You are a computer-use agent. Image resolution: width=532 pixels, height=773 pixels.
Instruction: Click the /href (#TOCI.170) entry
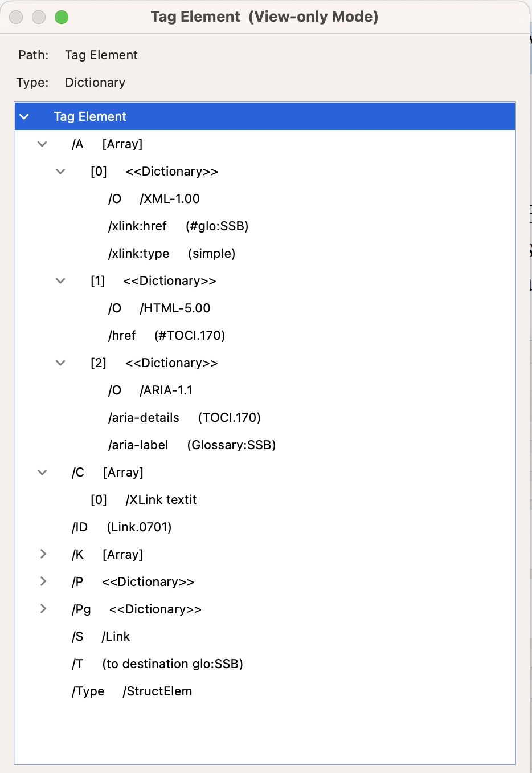[x=166, y=336]
